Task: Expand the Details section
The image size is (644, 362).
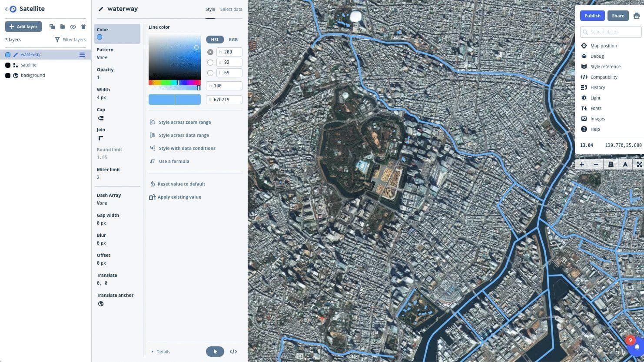Action: point(161,352)
